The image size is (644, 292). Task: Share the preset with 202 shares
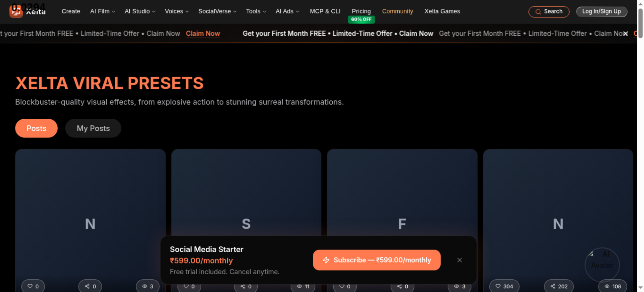[559, 286]
